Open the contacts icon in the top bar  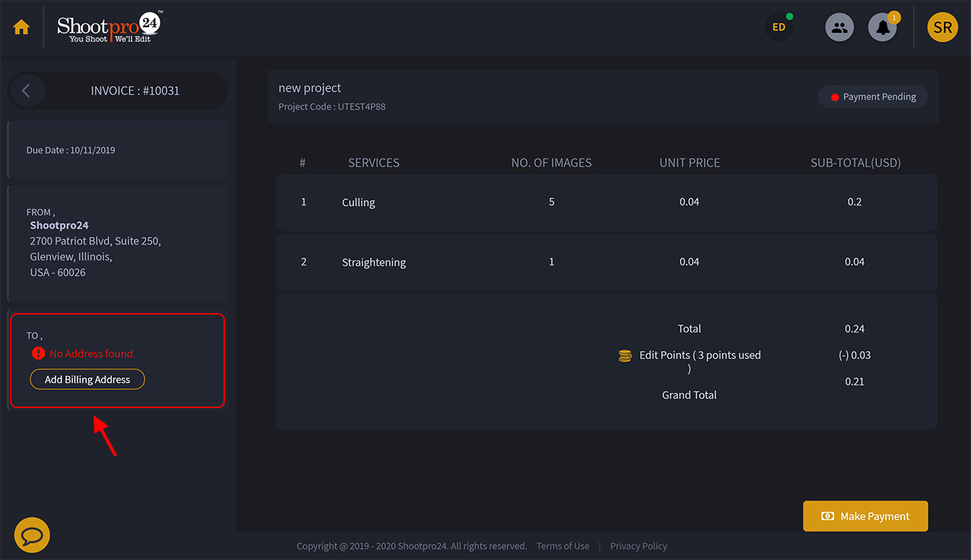(x=839, y=26)
